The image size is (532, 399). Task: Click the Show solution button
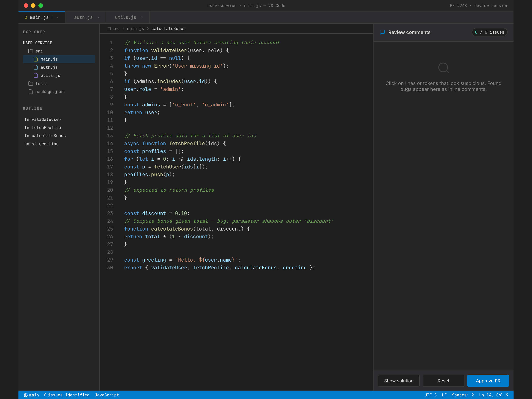pos(398,381)
